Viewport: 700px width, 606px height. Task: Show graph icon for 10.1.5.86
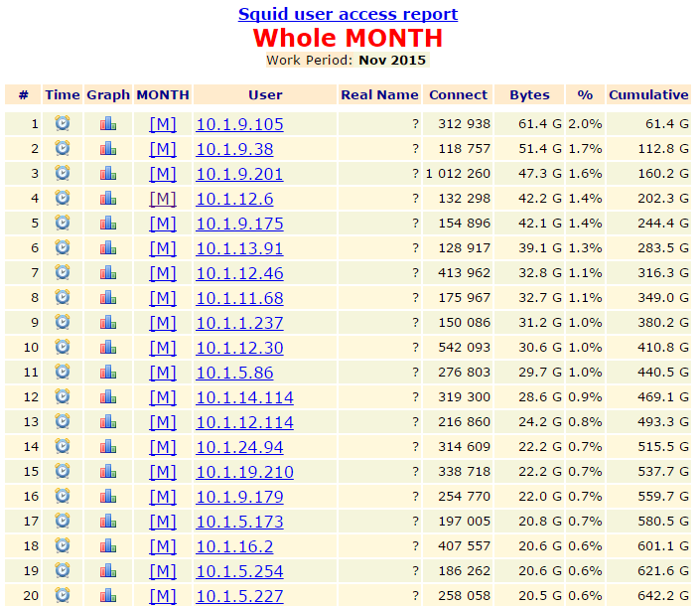(108, 372)
